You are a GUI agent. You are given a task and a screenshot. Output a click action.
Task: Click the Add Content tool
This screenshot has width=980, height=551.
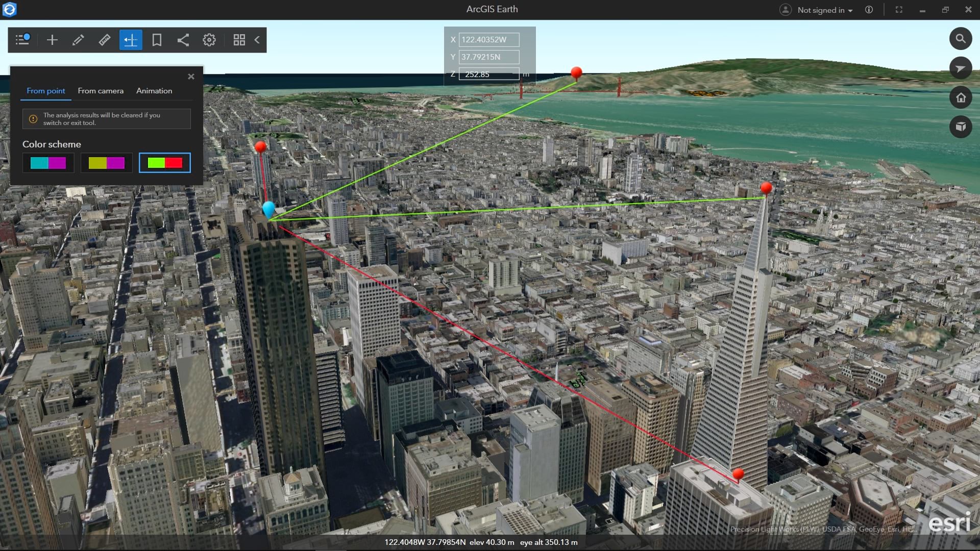coord(52,40)
